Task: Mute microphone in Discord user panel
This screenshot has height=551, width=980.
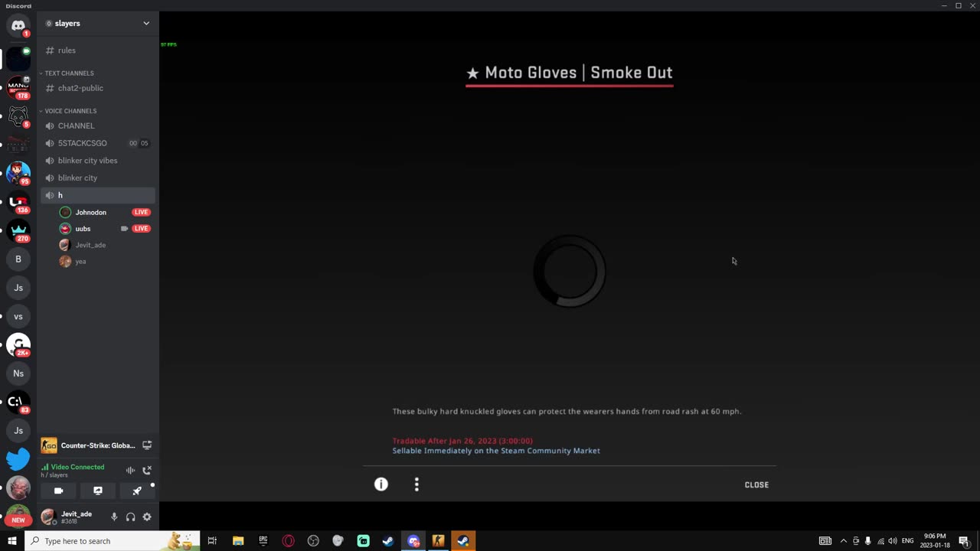Action: (x=114, y=517)
